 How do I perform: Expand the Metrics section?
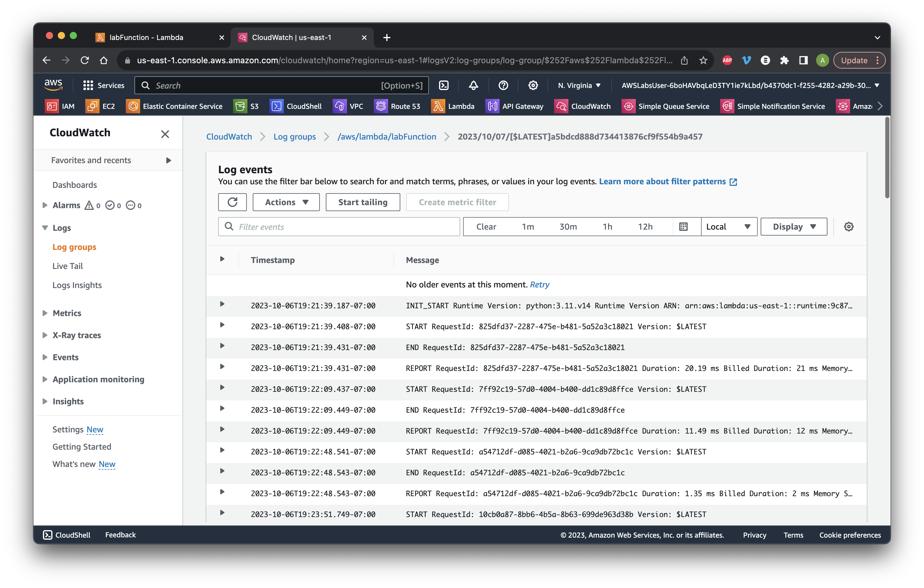45,313
